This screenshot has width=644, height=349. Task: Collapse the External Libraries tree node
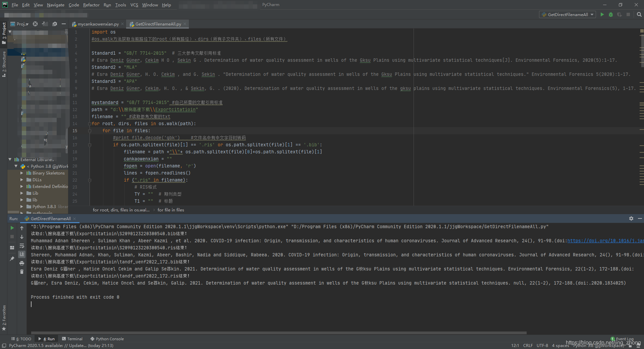(x=10, y=159)
